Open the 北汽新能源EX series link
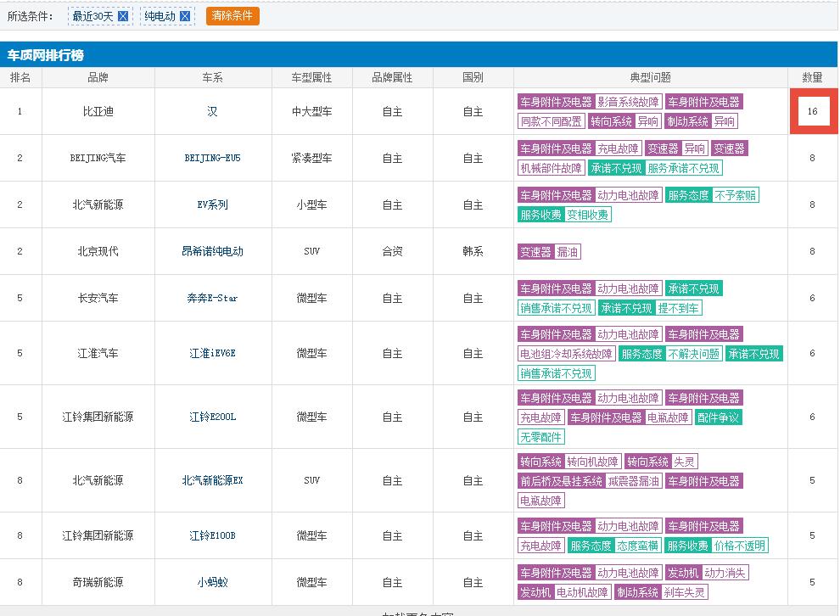The width and height of the screenshot is (840, 616). 213,480
